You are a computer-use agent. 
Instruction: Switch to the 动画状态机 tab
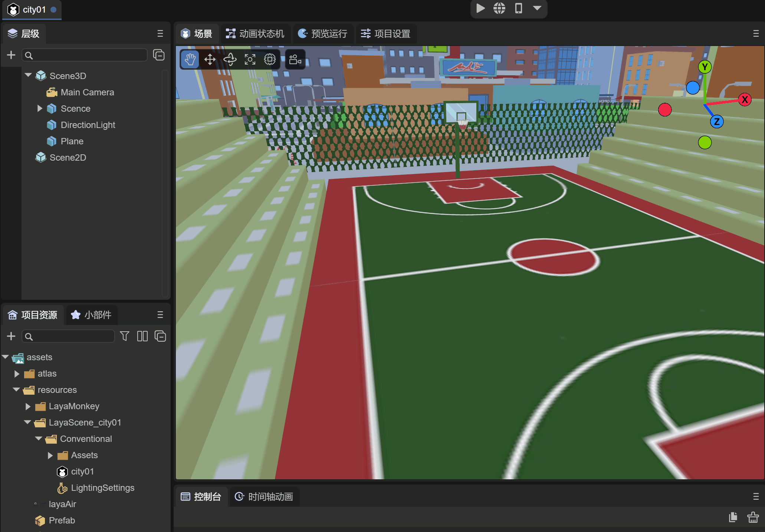[255, 33]
